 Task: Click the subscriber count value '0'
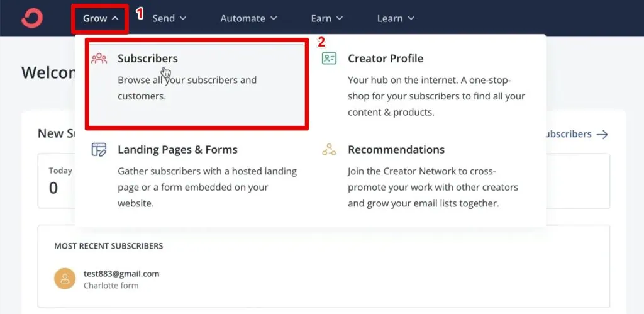tap(53, 188)
